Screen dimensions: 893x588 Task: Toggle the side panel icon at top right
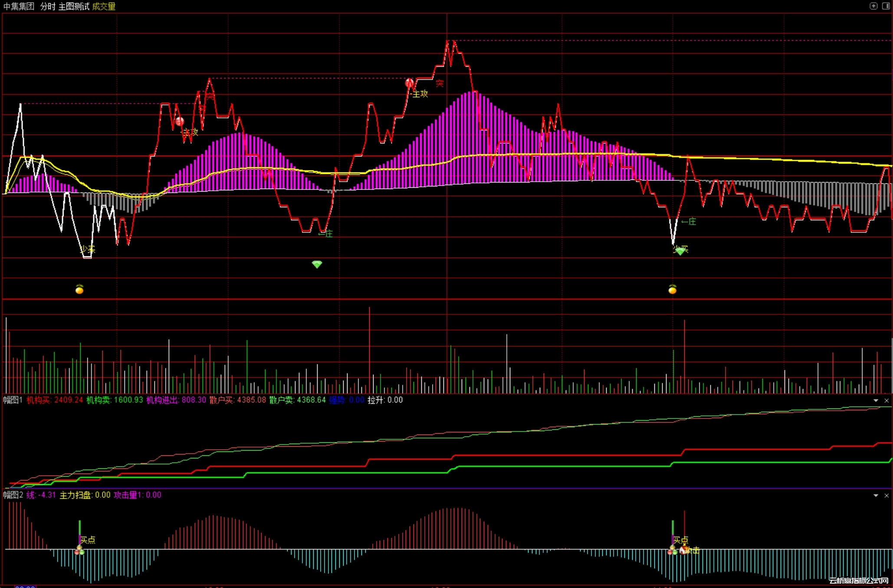886,6
